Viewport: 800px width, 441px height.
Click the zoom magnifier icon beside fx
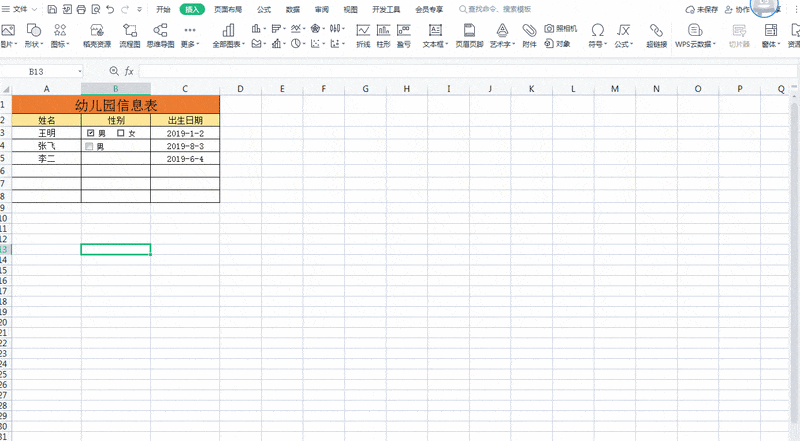pos(114,71)
